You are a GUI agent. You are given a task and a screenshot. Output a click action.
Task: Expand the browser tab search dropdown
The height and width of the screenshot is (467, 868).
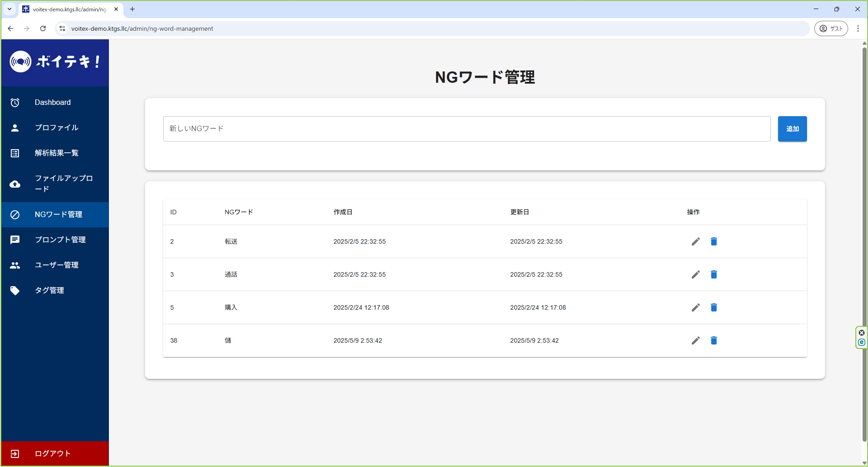point(9,9)
